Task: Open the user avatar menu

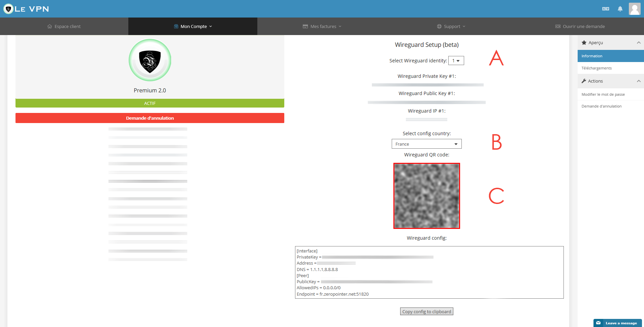Action: click(635, 9)
